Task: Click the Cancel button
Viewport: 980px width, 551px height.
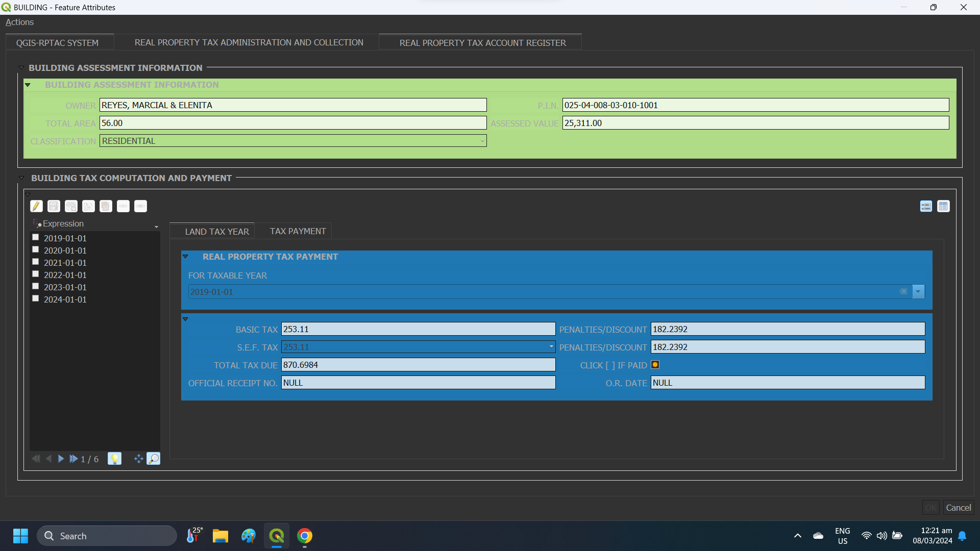Action: tap(958, 507)
